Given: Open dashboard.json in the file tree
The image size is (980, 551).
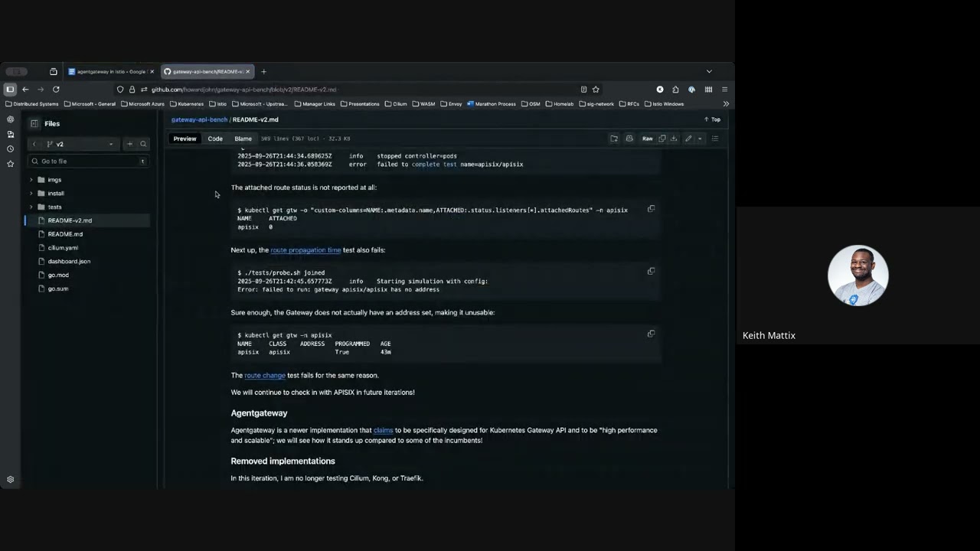Looking at the screenshot, I should coord(69,262).
